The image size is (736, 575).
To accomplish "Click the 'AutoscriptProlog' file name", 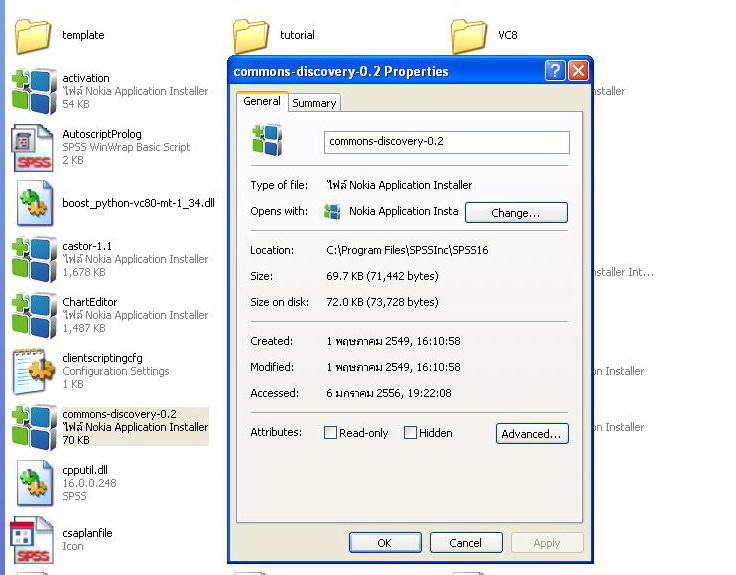I will pyautogui.click(x=102, y=134).
